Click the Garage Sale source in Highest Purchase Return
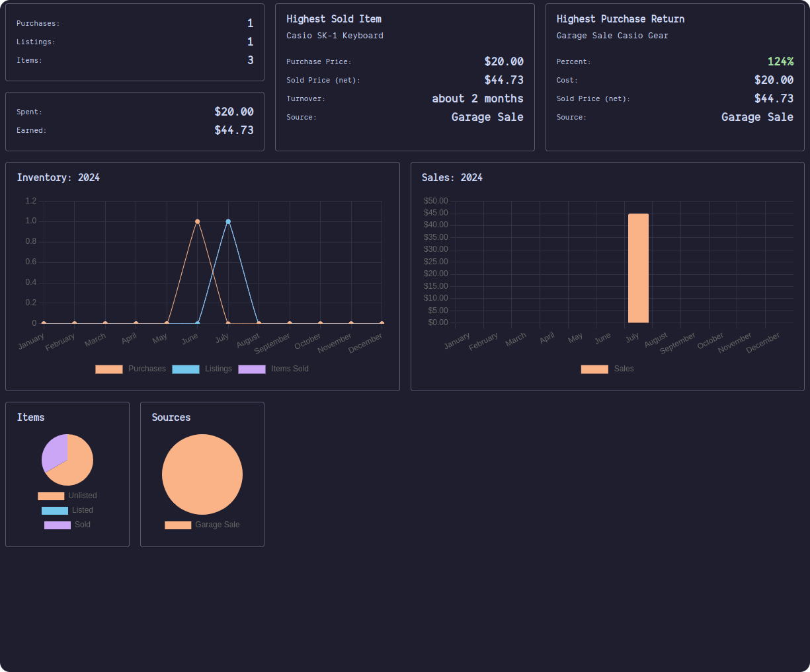 point(757,117)
